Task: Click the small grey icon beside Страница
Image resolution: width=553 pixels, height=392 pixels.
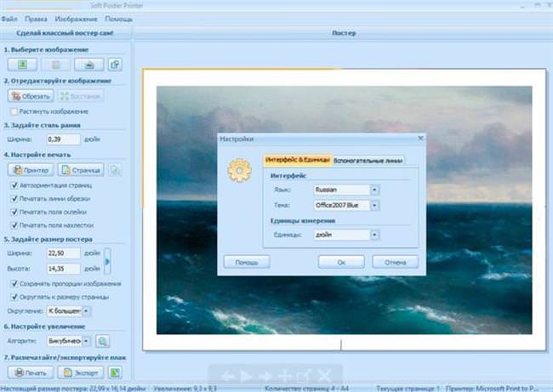Action: pos(115,170)
